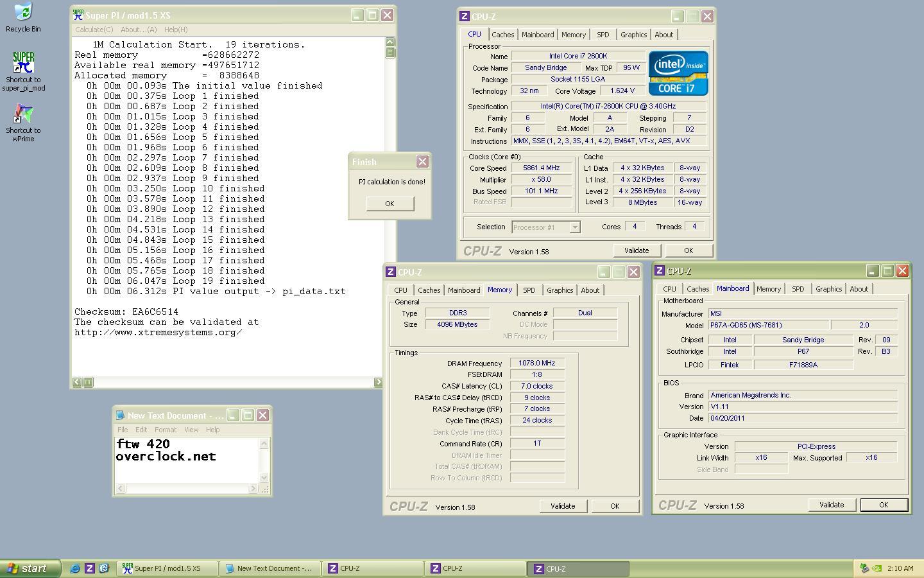The width and height of the screenshot is (924, 578).
Task: Click the Notepad icon in the New Text Document title bar
Action: click(120, 416)
